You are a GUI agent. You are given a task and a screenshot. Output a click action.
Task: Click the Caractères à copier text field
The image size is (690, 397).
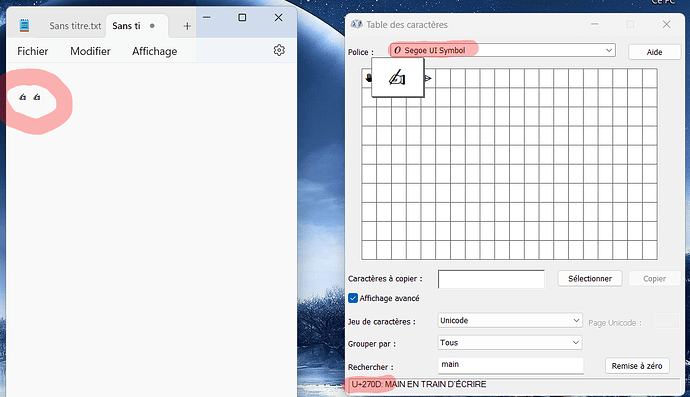tap(491, 279)
